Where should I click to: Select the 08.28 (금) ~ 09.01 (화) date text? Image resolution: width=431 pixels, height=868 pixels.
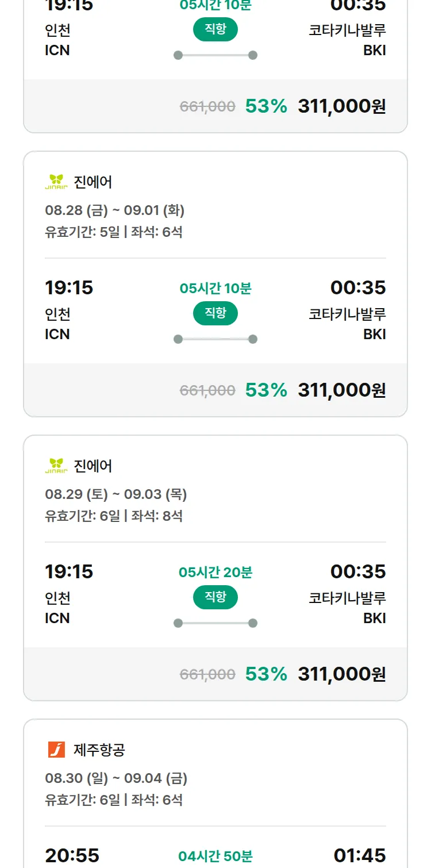[115, 210]
